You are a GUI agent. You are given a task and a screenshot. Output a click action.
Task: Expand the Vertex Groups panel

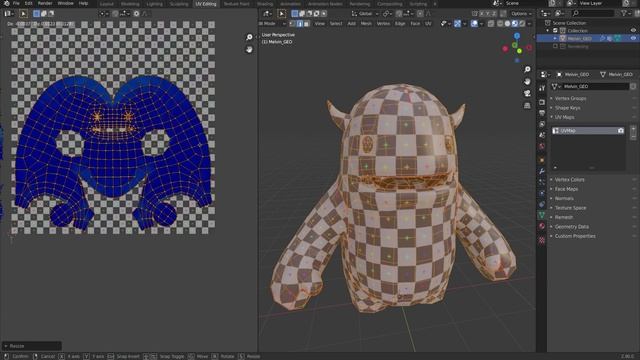(570, 98)
